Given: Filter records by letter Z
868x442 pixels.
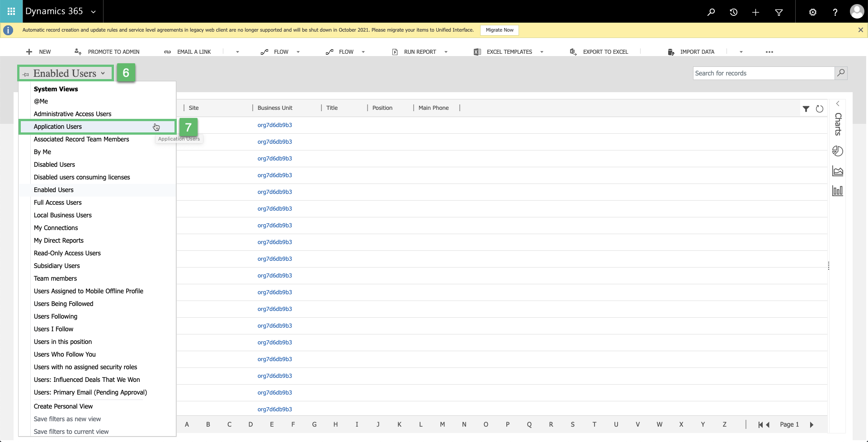Looking at the screenshot, I should coord(725,424).
